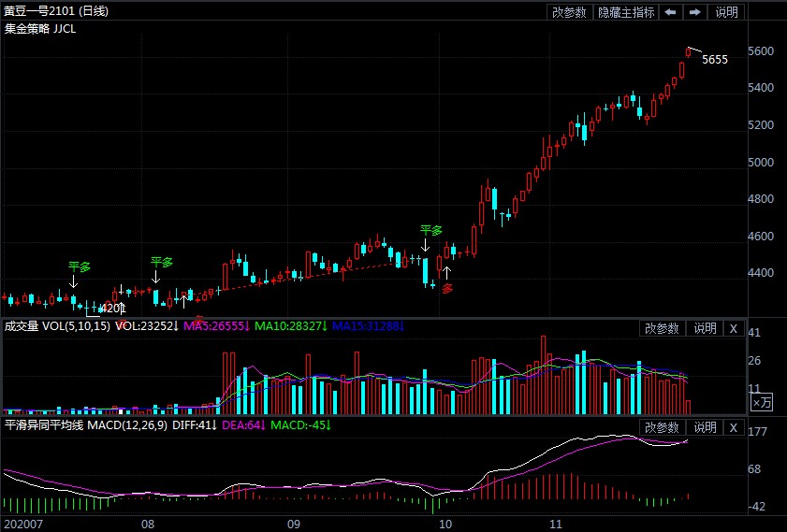Viewport: 787px width, 532px height.
Task: Click the 08 month label on the time axis
Action: (x=148, y=525)
